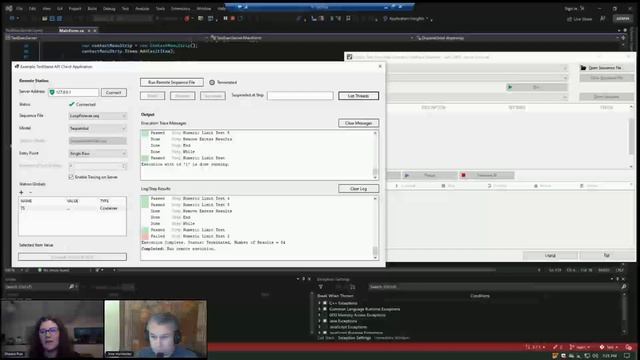Click the Search field in Exception Settings
640x360 pixels.
pos(494,287)
